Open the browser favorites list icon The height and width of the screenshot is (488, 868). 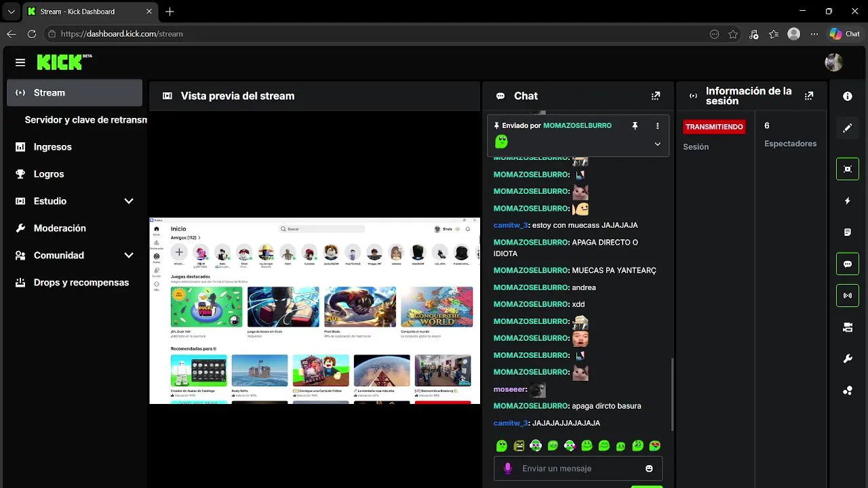point(774,34)
